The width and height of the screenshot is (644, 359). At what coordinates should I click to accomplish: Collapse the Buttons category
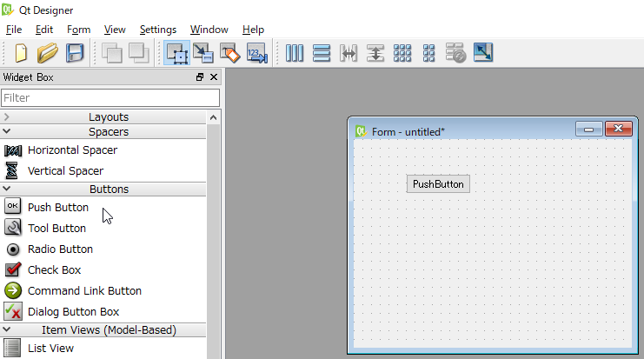(108, 189)
